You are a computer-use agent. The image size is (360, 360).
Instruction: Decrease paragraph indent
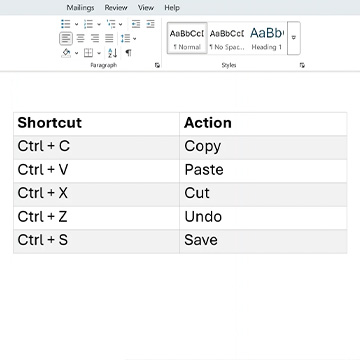point(136,24)
